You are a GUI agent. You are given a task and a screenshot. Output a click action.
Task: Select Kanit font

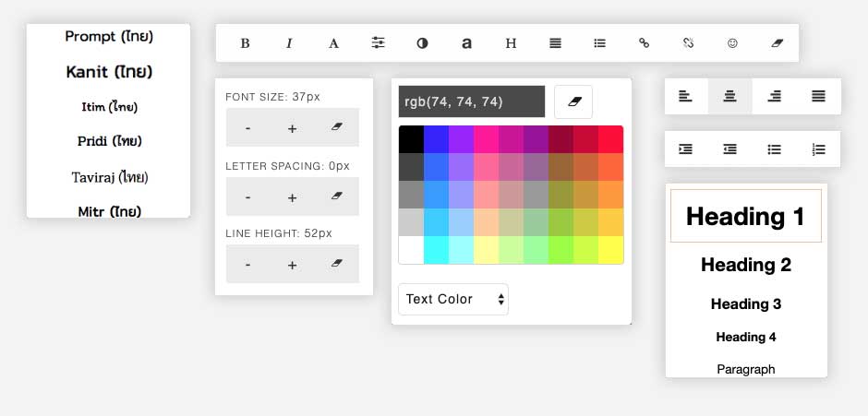click(x=109, y=72)
